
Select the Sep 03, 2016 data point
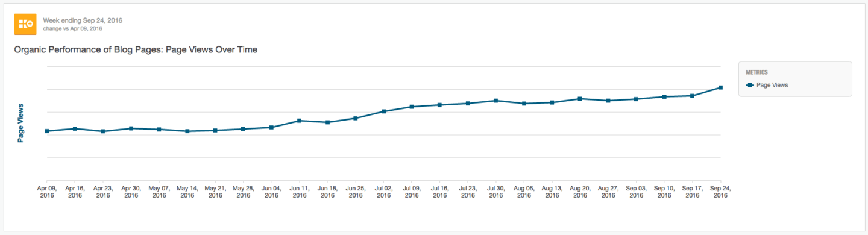point(637,99)
